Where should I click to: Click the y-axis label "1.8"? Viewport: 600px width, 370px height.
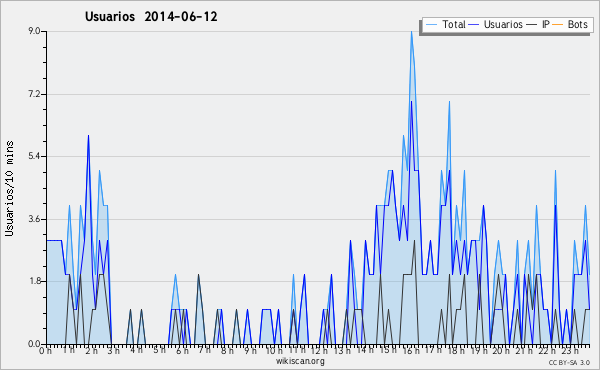coord(34,281)
